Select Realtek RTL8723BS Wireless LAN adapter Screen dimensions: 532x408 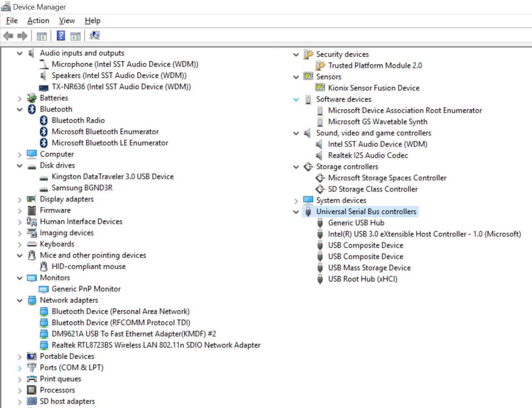(x=156, y=345)
